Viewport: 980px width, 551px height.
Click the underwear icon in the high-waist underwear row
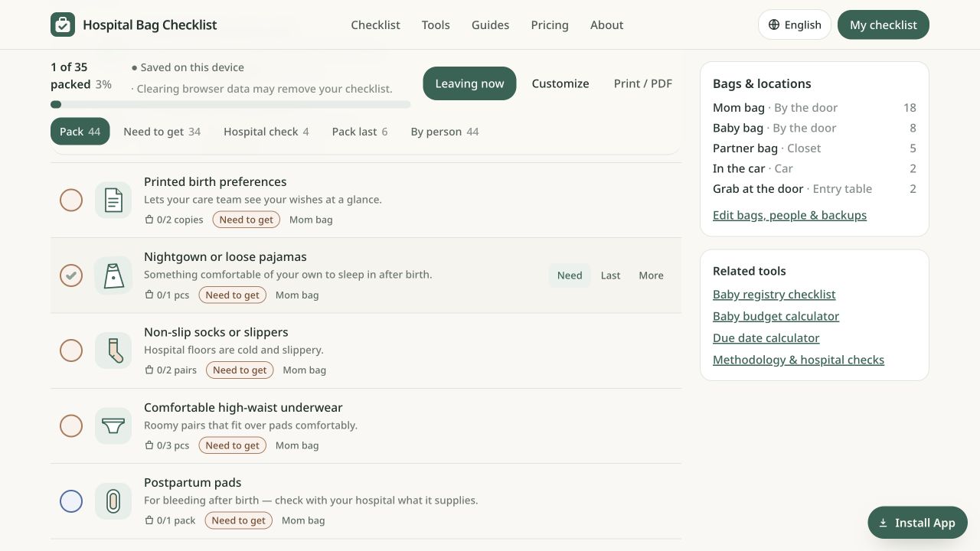click(113, 425)
